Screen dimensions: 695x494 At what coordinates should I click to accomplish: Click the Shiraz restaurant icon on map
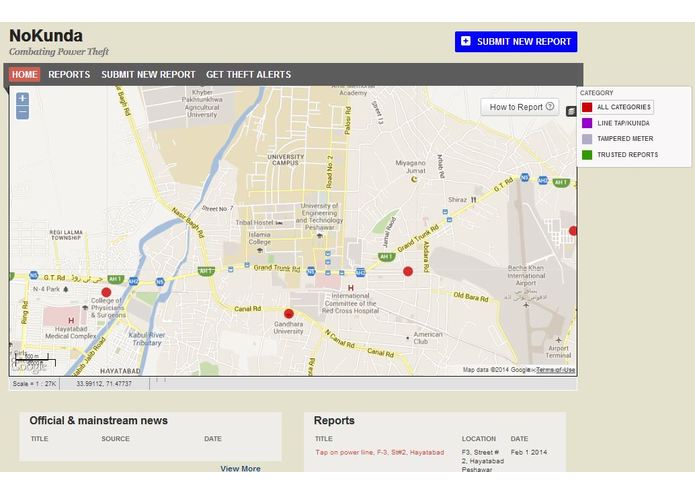473,200
